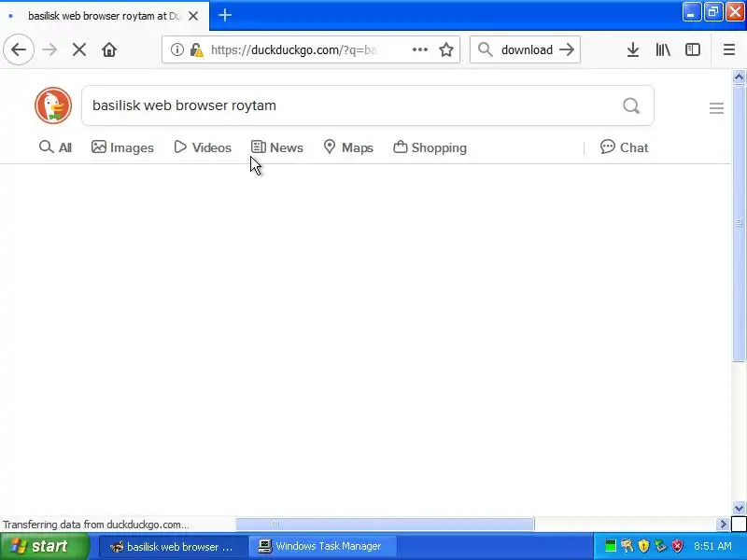Click the DuckDuckGo duck logo
Screen dimensions: 747x560
[x=53, y=105]
